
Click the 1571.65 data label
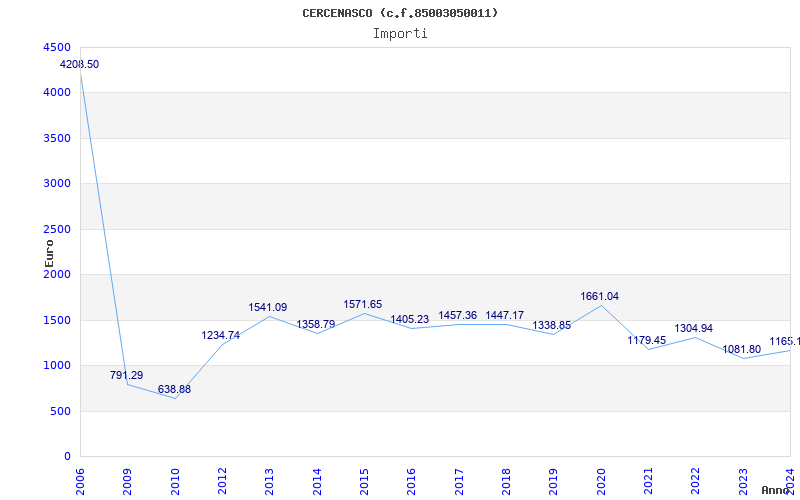[363, 305]
